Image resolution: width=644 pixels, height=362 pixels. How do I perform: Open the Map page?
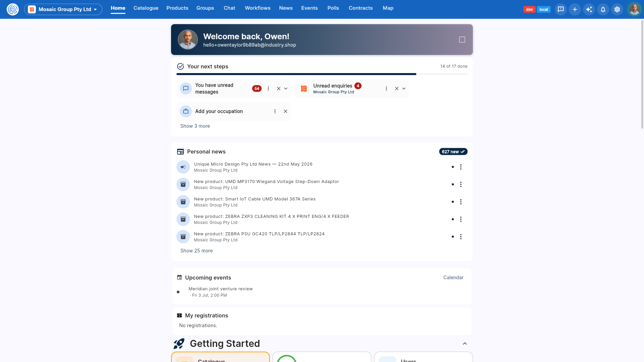coord(388,8)
